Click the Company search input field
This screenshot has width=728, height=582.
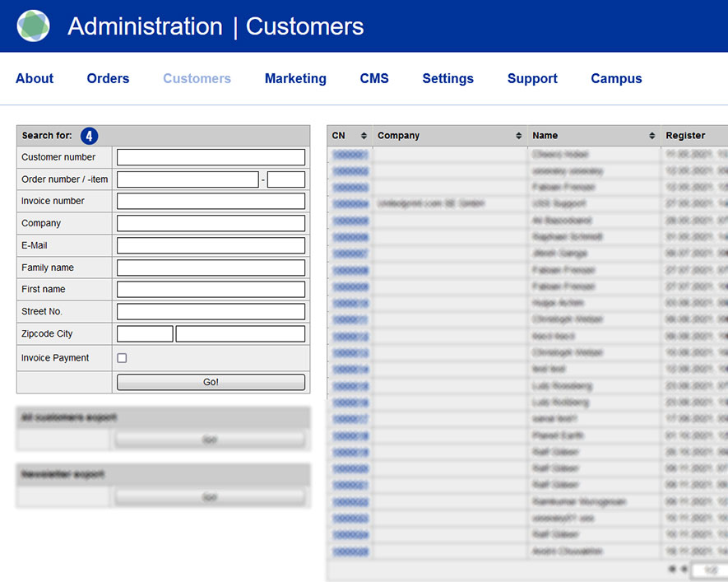(211, 223)
